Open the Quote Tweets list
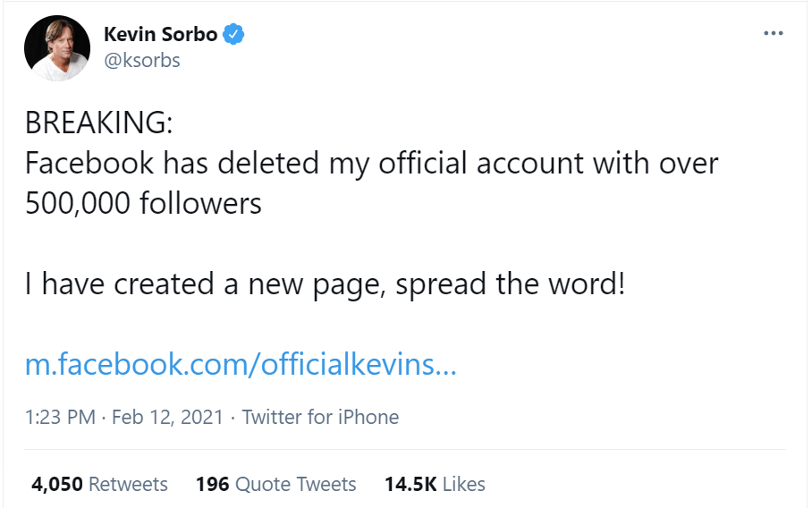The image size is (812, 508). coord(296,484)
